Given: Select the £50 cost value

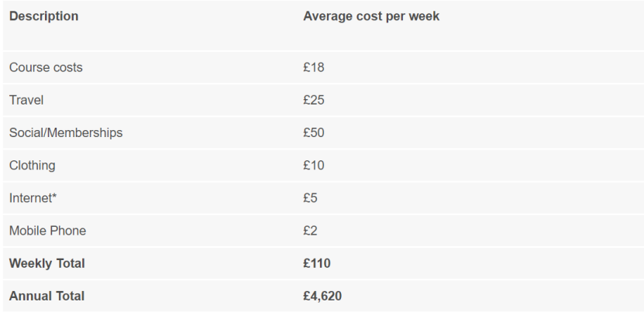Looking at the screenshot, I should tap(313, 132).
